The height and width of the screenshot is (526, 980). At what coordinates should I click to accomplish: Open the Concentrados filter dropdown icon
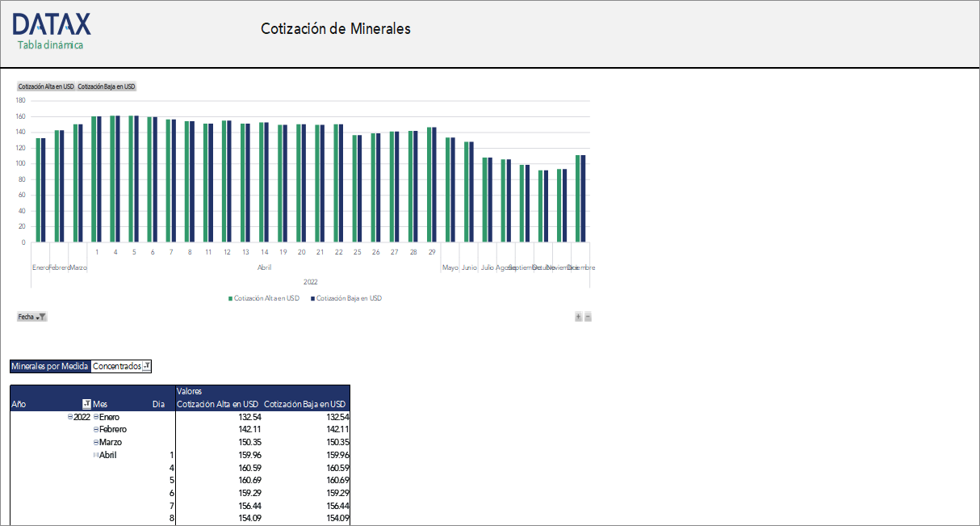[146, 367]
